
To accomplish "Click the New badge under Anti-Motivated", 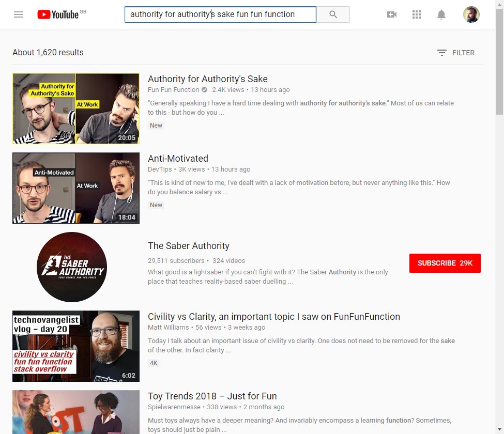I will (156, 205).
